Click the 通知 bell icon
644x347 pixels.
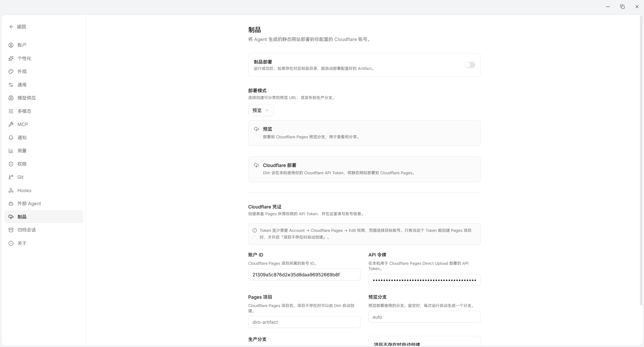[x=11, y=138]
